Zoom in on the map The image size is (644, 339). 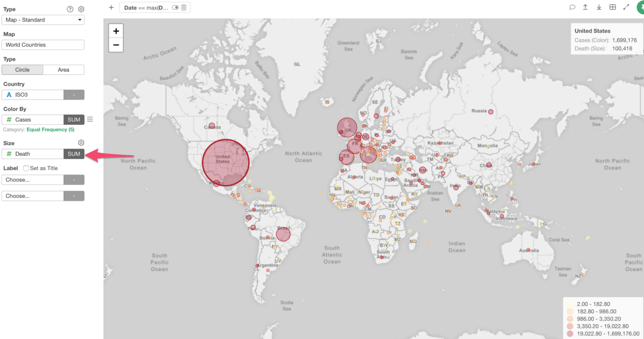point(116,31)
